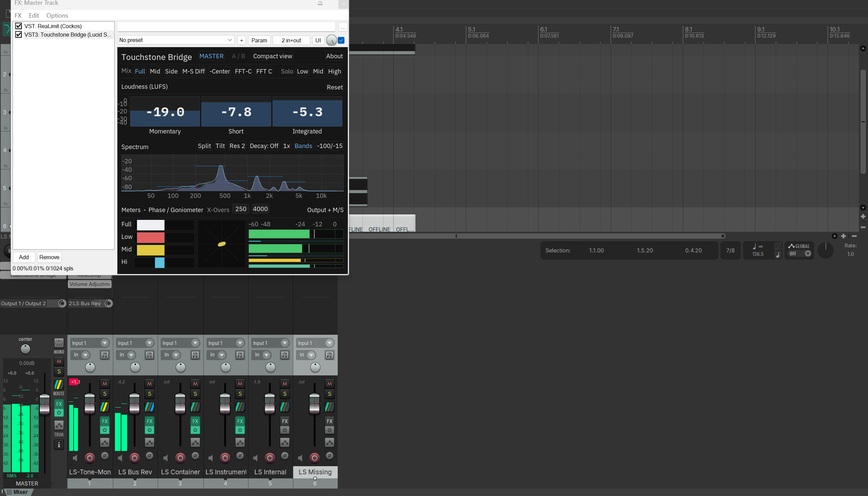Open FX for LS Instrument track
Viewport: 868px width, 496px height.
click(240, 421)
